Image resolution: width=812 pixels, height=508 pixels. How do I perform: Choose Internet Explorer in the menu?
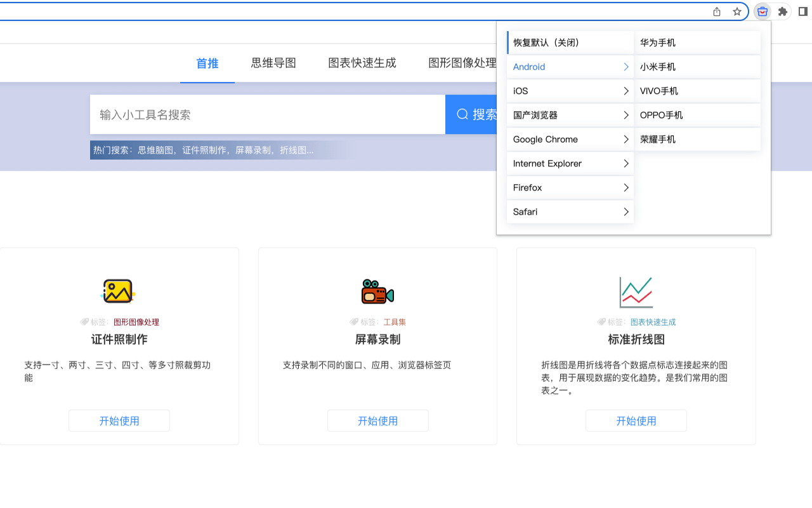pos(570,163)
